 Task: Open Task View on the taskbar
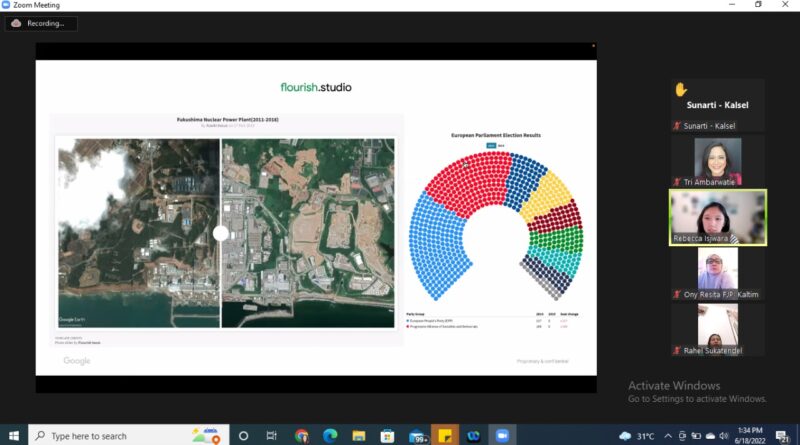point(272,436)
